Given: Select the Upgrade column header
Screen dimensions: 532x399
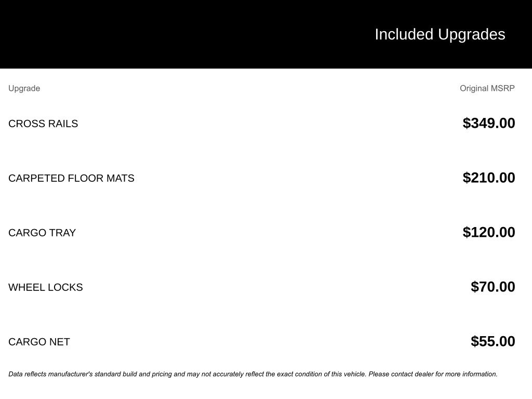Looking at the screenshot, I should click(x=24, y=88).
